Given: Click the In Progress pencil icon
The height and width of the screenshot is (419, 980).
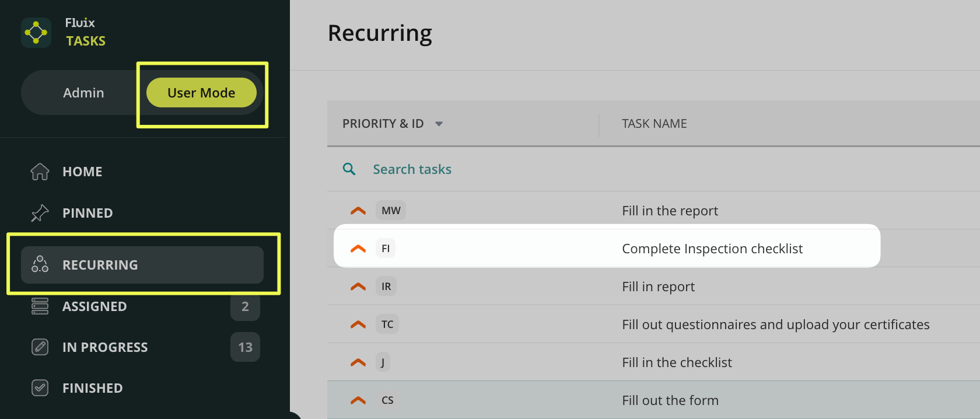Looking at the screenshot, I should (x=40, y=347).
